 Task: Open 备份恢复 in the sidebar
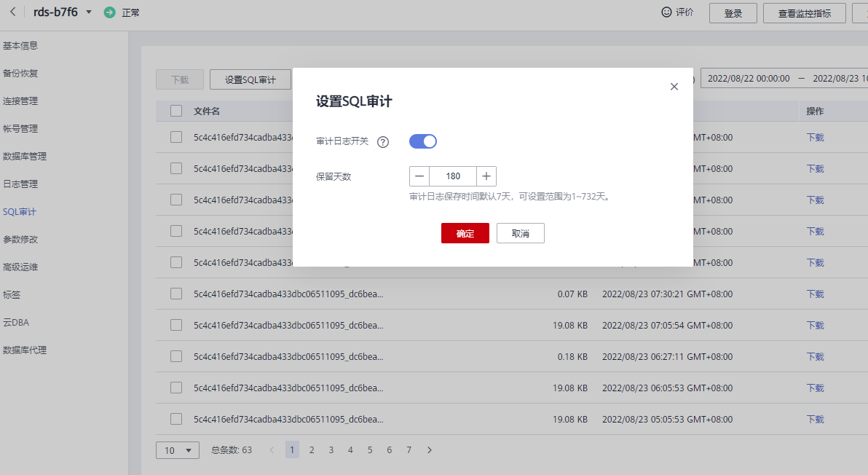20,73
